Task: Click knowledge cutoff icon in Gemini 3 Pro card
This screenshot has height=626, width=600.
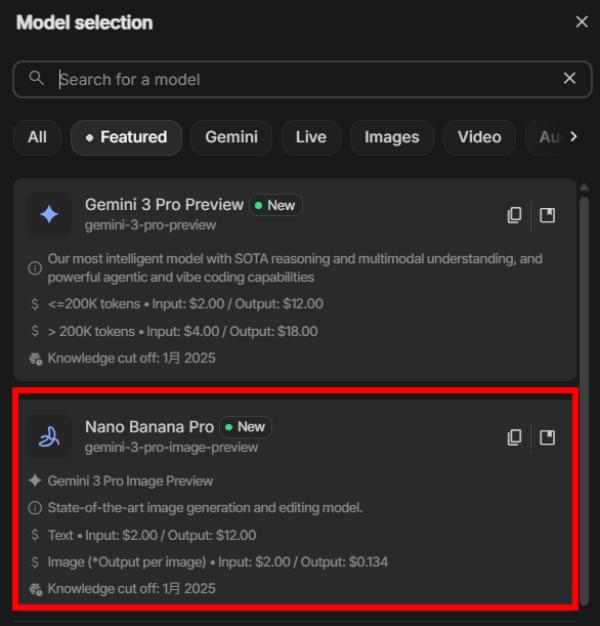Action: click(x=36, y=359)
